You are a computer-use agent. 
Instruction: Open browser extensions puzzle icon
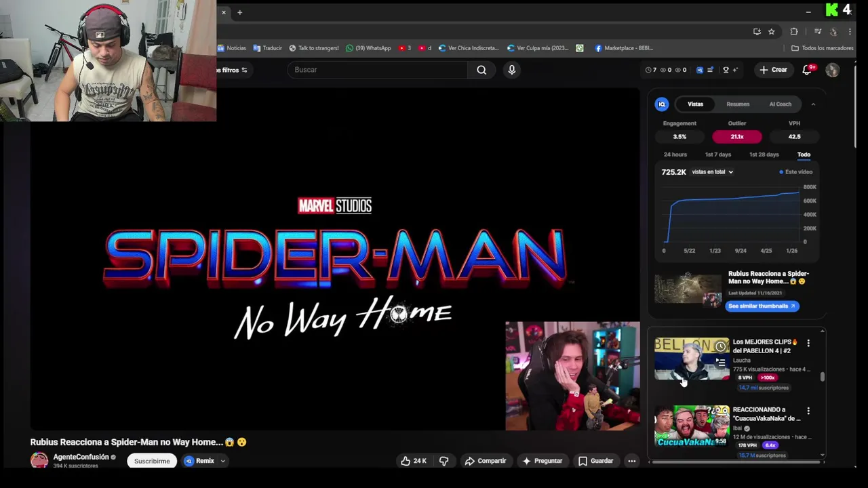point(794,31)
